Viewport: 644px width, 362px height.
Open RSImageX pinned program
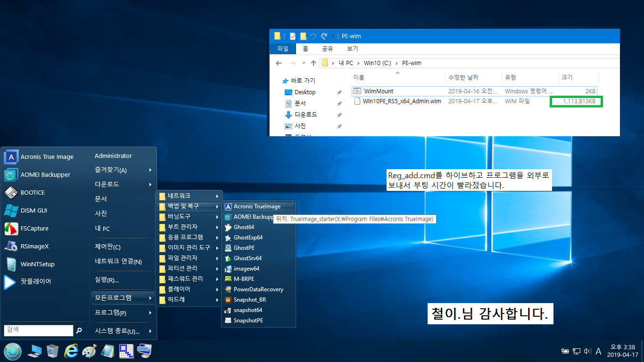(x=45, y=246)
